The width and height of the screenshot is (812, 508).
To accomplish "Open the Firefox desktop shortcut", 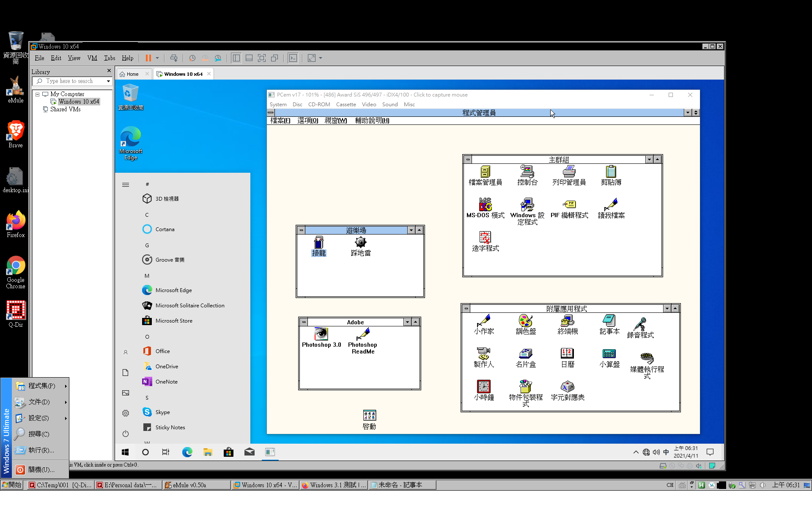I will [x=16, y=224].
